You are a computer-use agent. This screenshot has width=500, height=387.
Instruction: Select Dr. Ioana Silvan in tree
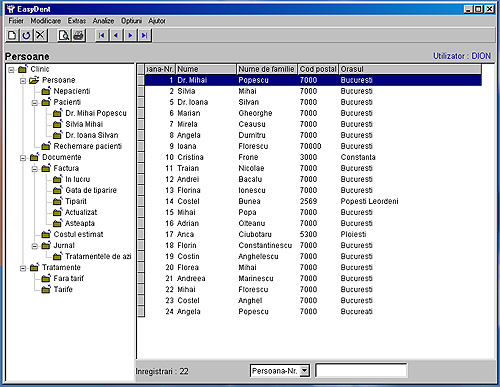point(92,135)
